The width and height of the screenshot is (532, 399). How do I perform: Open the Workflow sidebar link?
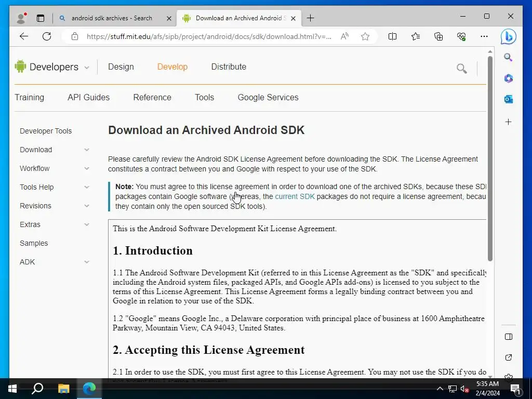click(x=35, y=168)
